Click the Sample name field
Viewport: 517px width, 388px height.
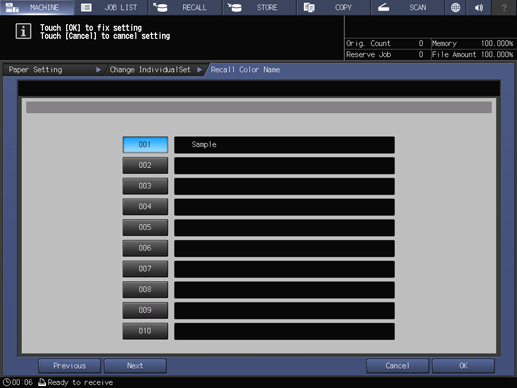[284, 145]
